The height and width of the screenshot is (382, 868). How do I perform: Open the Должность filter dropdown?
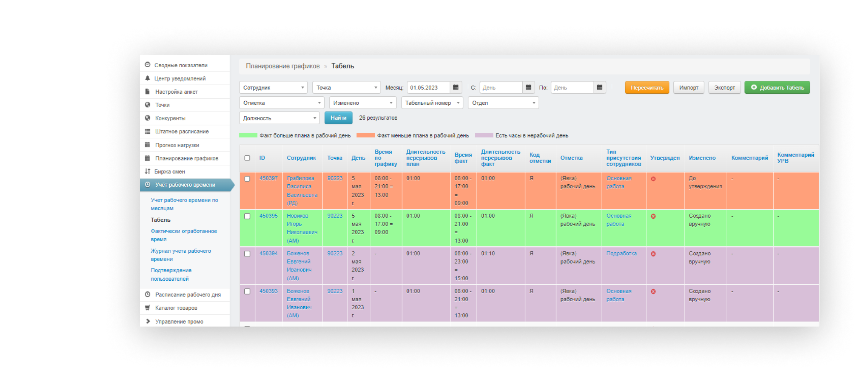[280, 118]
